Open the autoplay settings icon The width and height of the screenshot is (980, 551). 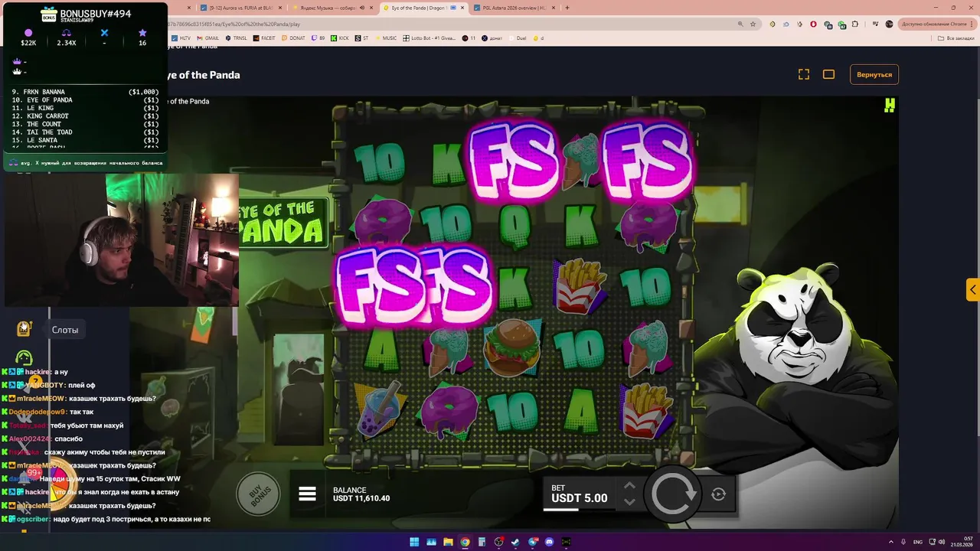[x=718, y=494]
